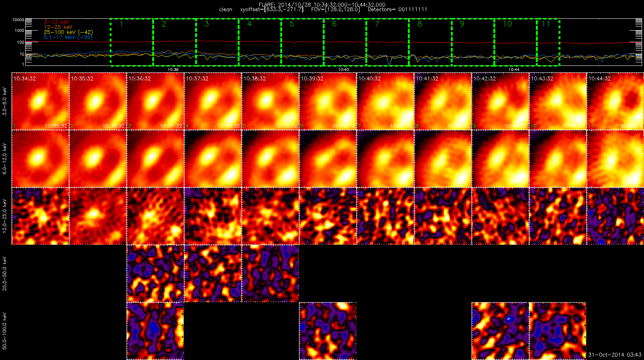Click the orange '12-25 keV' legend entry
Screen dimensions: 644x360
pos(58,27)
